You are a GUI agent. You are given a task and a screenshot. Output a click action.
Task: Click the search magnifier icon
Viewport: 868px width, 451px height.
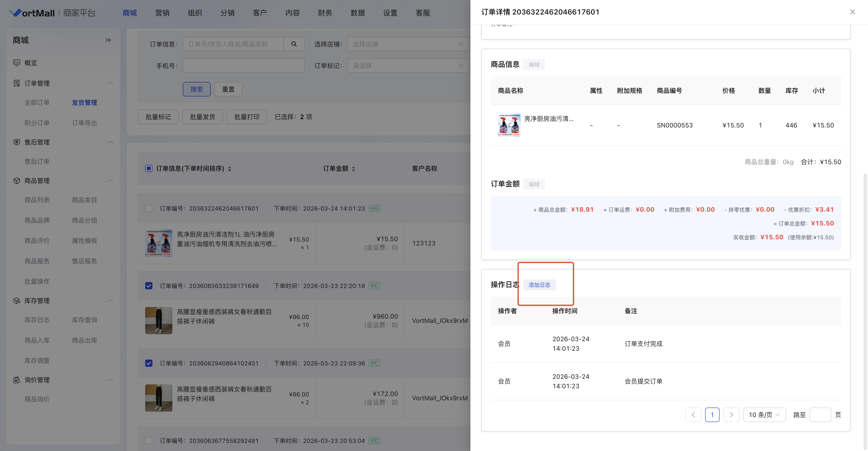coord(294,44)
